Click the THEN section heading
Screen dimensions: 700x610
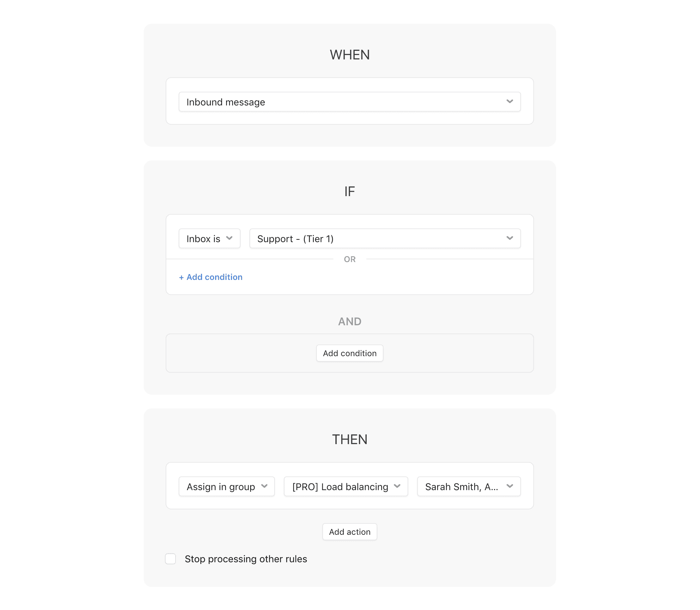pyautogui.click(x=349, y=439)
